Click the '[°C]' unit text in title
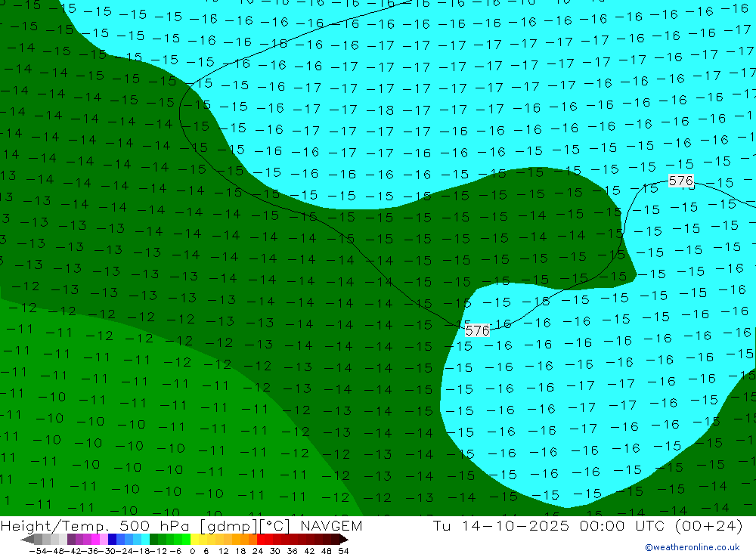 tap(275, 525)
